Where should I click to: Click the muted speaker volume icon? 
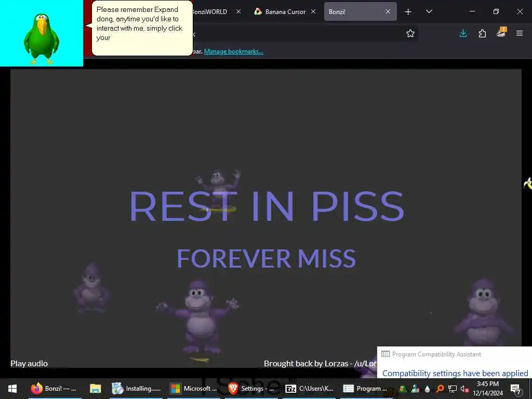coord(464,389)
